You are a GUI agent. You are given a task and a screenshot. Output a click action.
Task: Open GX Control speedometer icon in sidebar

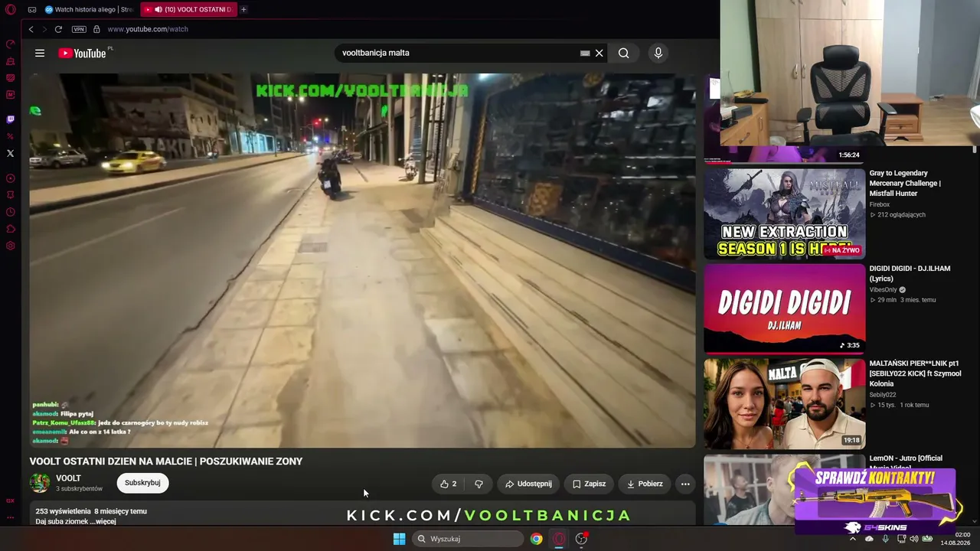[x=11, y=44]
